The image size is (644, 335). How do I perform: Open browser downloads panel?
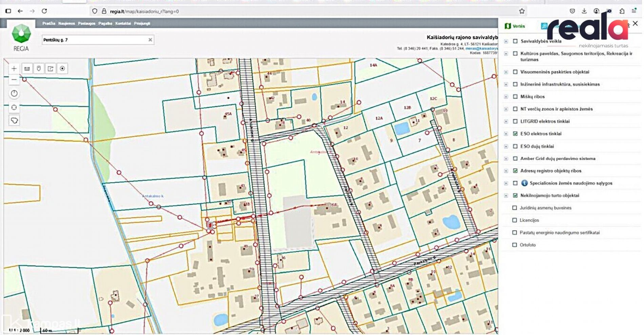[x=584, y=11]
